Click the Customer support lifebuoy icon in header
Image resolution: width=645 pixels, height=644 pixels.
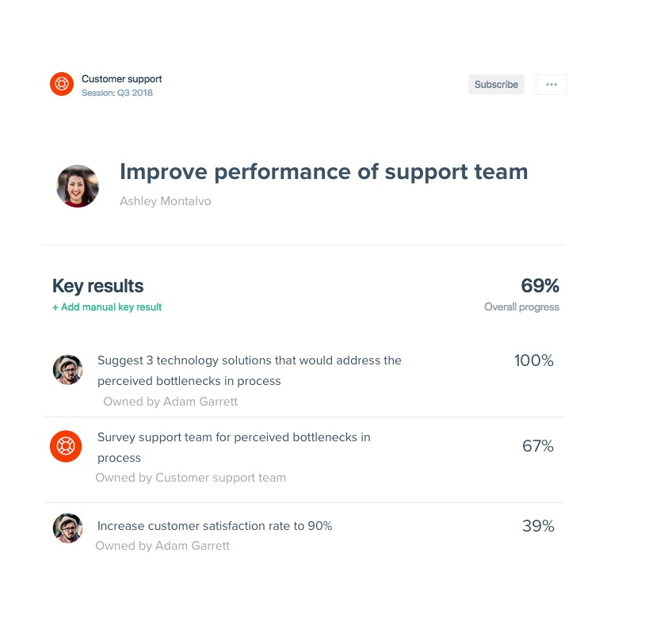[x=62, y=84]
